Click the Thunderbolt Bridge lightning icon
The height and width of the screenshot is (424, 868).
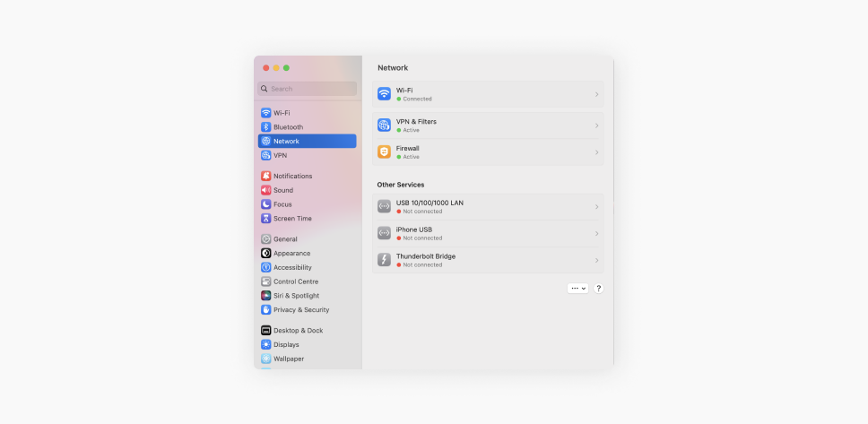pos(384,260)
